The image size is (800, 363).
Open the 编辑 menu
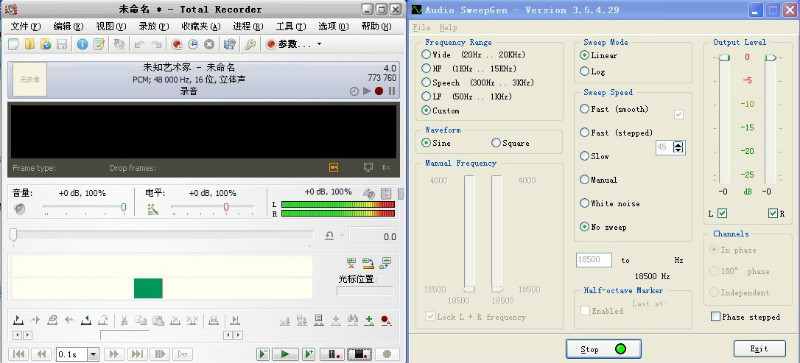click(68, 26)
